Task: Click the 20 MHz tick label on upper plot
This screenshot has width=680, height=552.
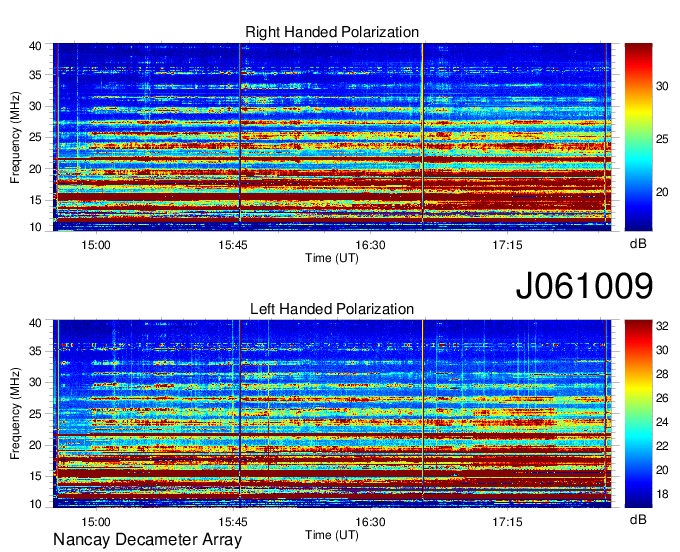Action: pyautogui.click(x=35, y=169)
